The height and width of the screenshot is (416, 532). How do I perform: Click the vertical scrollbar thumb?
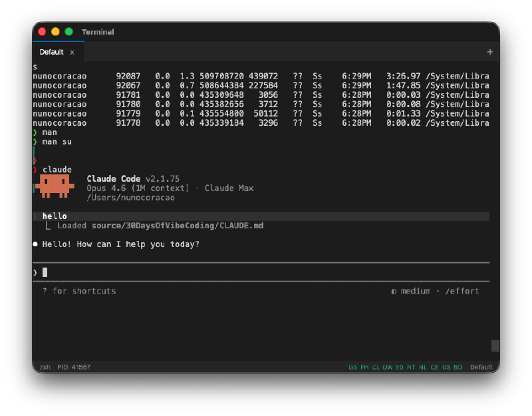click(x=495, y=346)
